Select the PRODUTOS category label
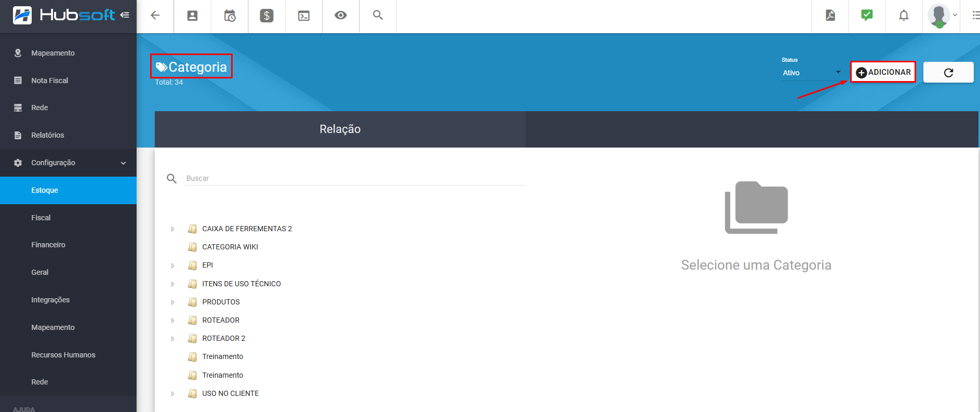Image resolution: width=980 pixels, height=412 pixels. click(221, 302)
